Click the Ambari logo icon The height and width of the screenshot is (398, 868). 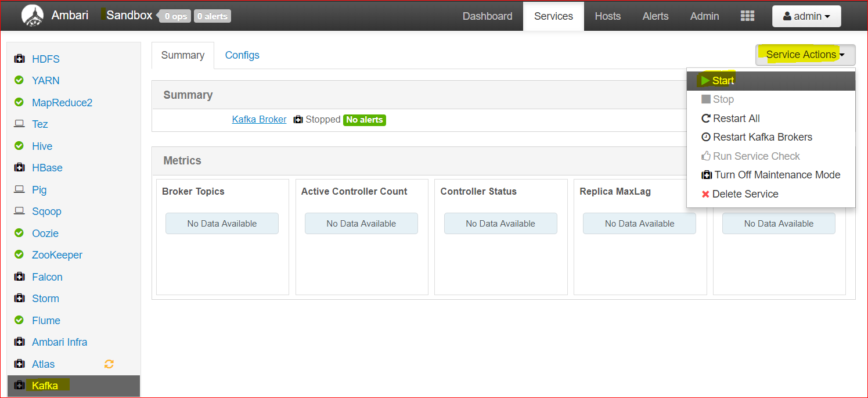click(x=33, y=16)
